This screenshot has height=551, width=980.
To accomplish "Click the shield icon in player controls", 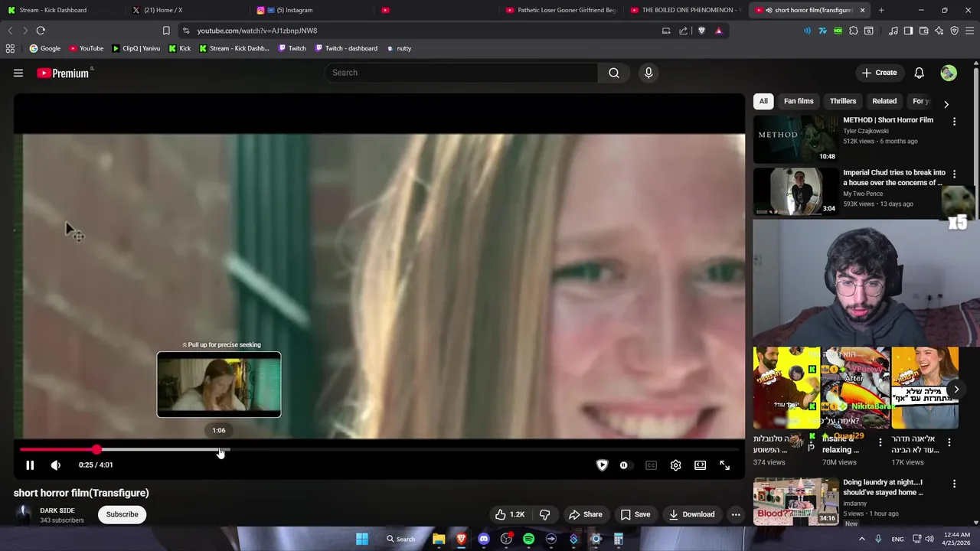I will 602,465.
